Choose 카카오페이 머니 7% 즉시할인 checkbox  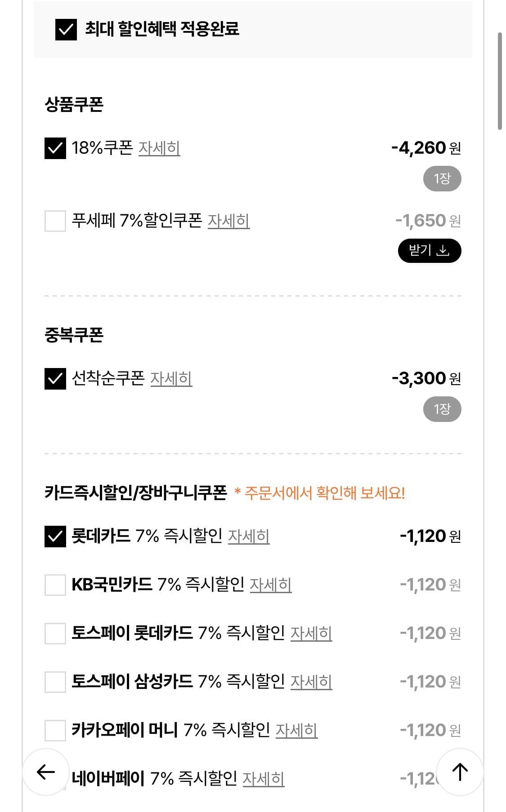click(55, 731)
